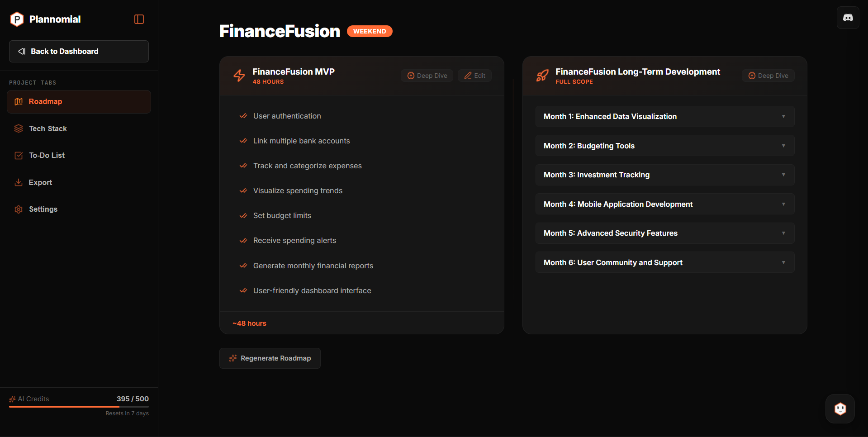
Task: Click Regenerate Roadmap button
Action: (270, 358)
